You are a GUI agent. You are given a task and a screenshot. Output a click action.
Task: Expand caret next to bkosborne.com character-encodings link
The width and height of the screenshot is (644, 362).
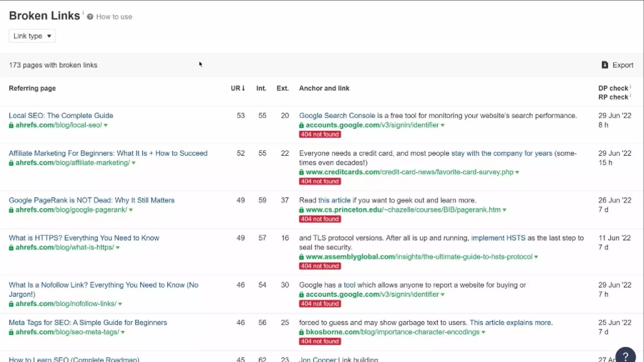(484, 332)
